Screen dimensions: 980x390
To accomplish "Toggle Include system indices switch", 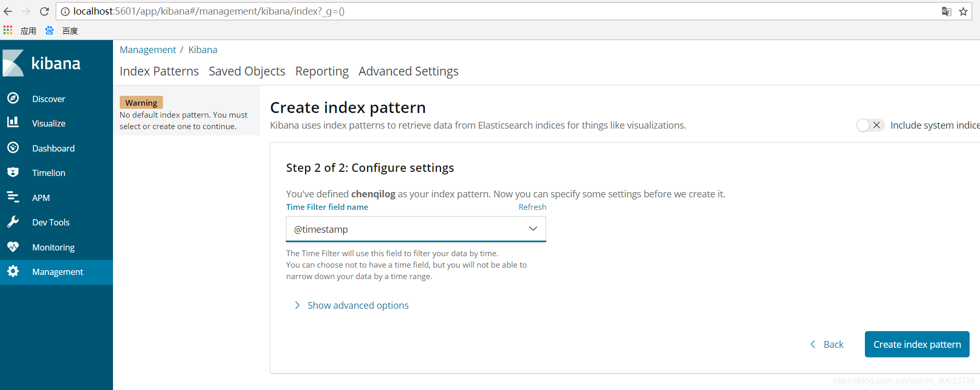I will pyautogui.click(x=870, y=125).
